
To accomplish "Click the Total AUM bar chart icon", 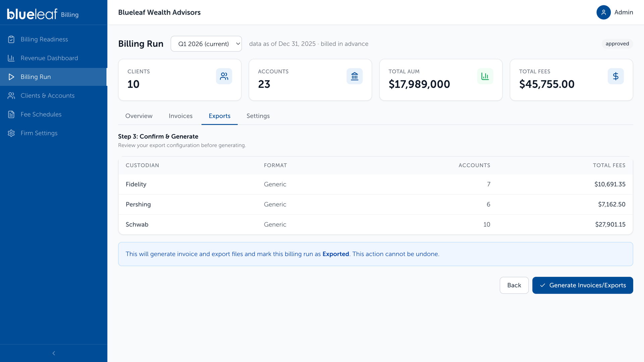I will click(x=485, y=76).
